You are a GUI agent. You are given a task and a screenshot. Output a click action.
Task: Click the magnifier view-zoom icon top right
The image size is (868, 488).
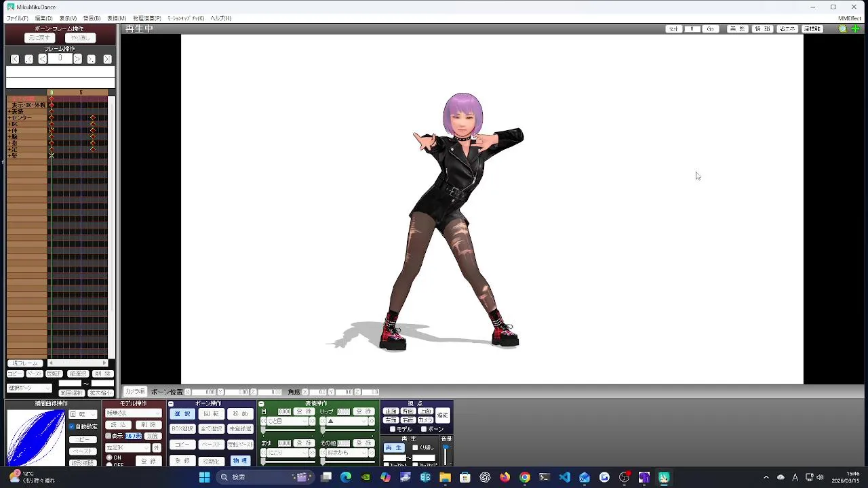click(843, 29)
